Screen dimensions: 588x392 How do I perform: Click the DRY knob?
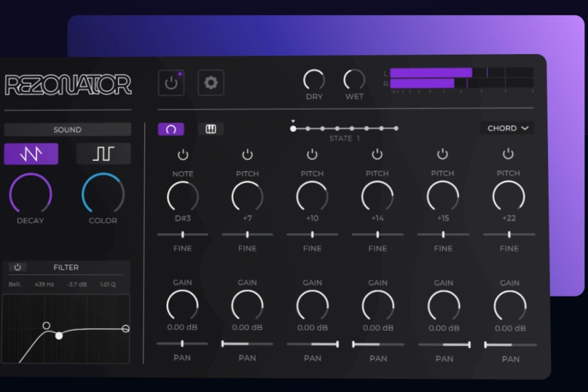coord(314,80)
